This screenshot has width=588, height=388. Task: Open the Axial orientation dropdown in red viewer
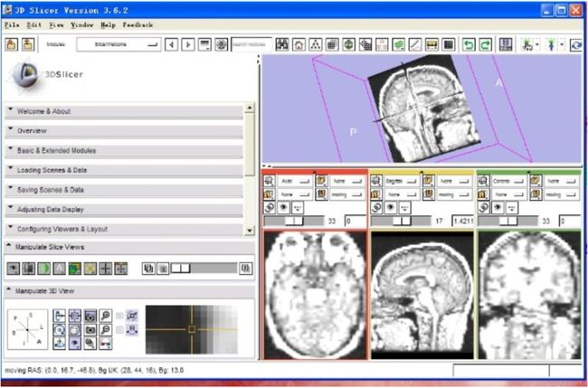point(295,181)
